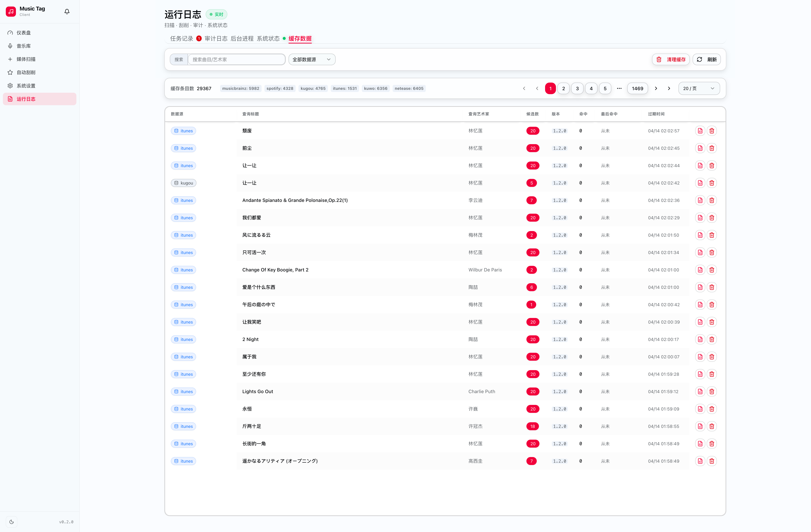Switch to the 审计日志 tab
Image resolution: width=811 pixels, height=532 pixels.
tap(216, 39)
